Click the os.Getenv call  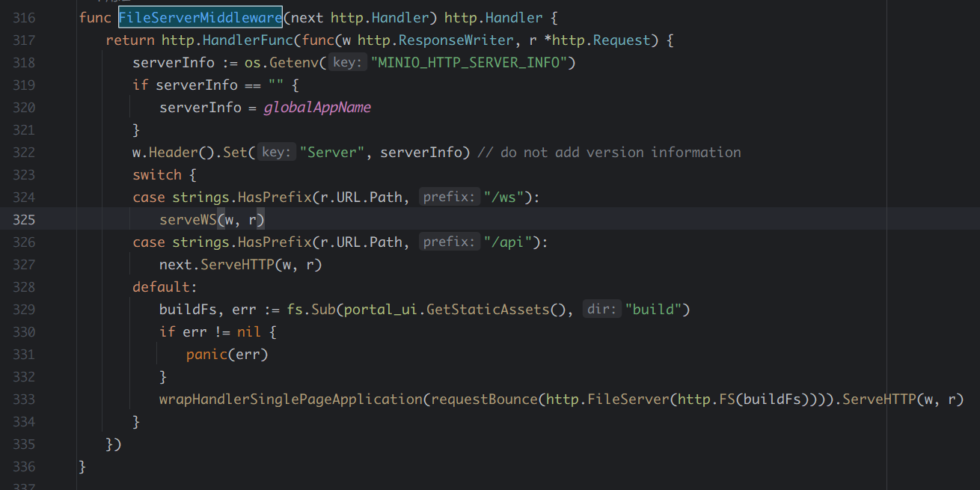(282, 62)
